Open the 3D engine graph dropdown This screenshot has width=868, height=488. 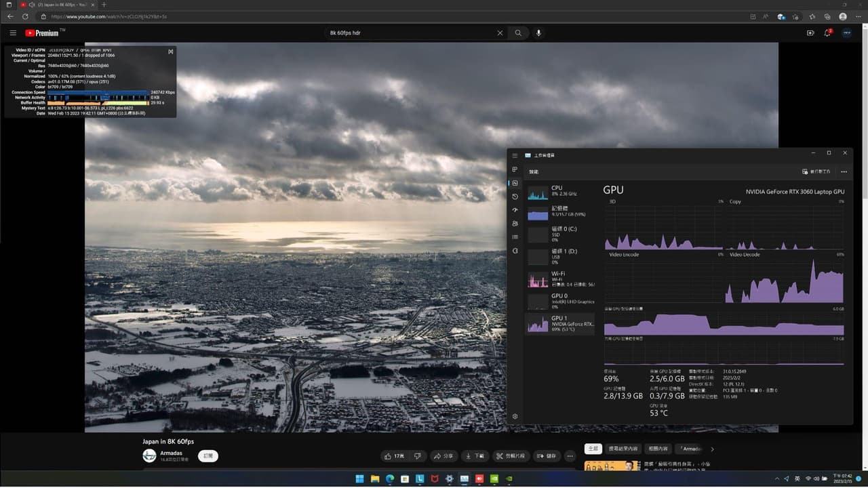pos(613,201)
